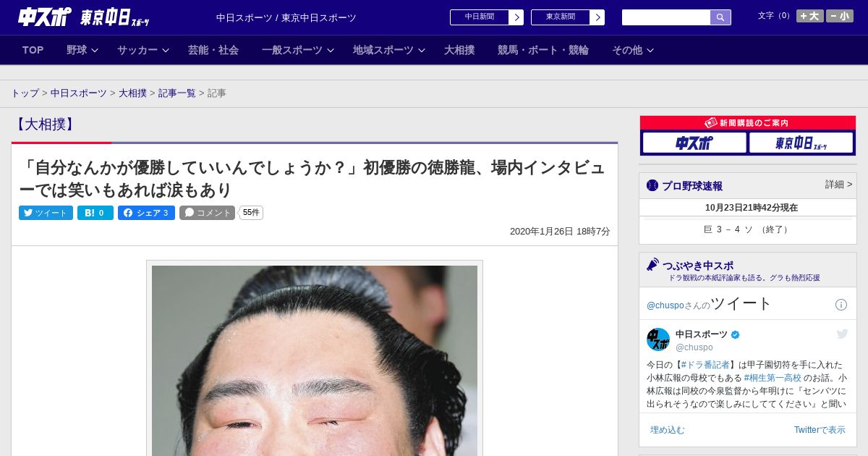Click the baseball icon beside プロ野球速報
Image resolution: width=868 pixels, height=456 pixels.
(652, 185)
